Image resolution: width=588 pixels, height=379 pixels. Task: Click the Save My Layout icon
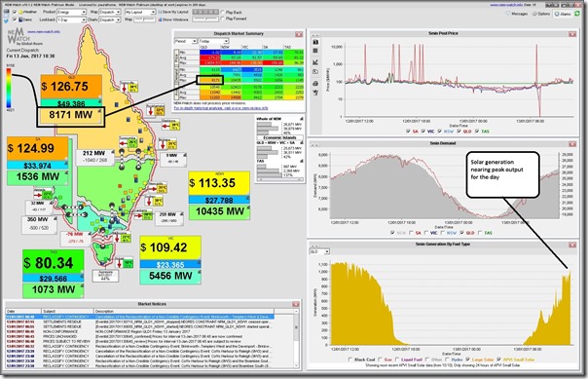[160, 12]
